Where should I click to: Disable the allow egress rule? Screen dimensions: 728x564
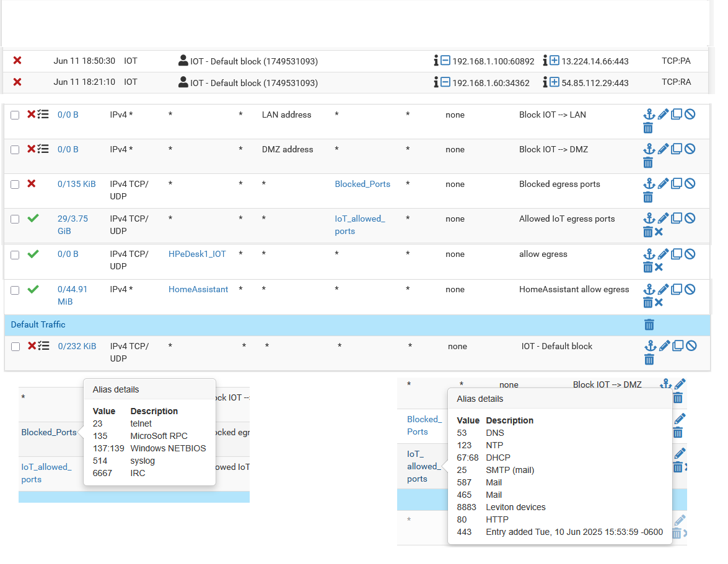coord(690,254)
